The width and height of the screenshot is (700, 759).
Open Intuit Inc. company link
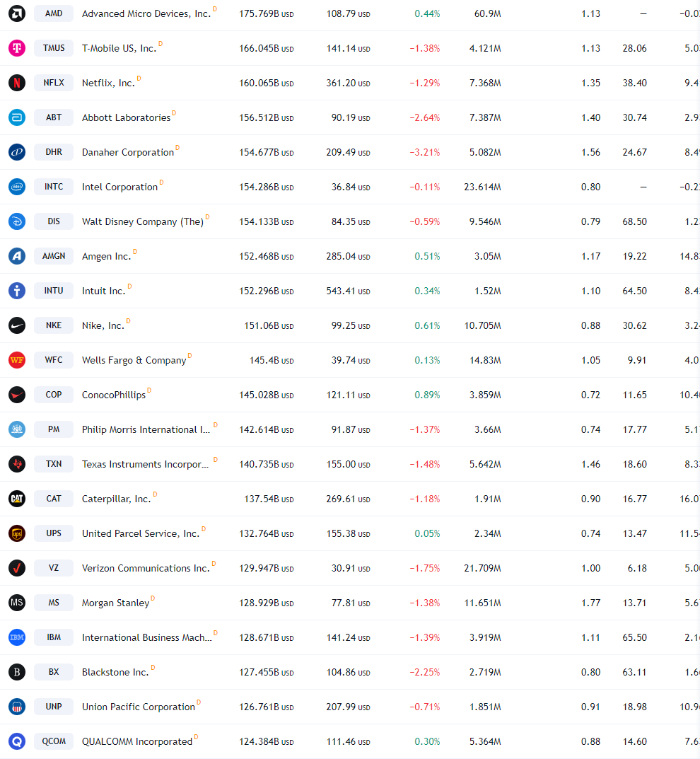click(x=103, y=291)
